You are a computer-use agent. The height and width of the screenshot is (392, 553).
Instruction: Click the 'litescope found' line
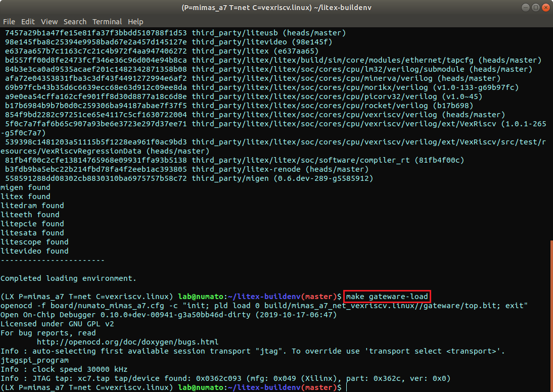[x=34, y=242]
